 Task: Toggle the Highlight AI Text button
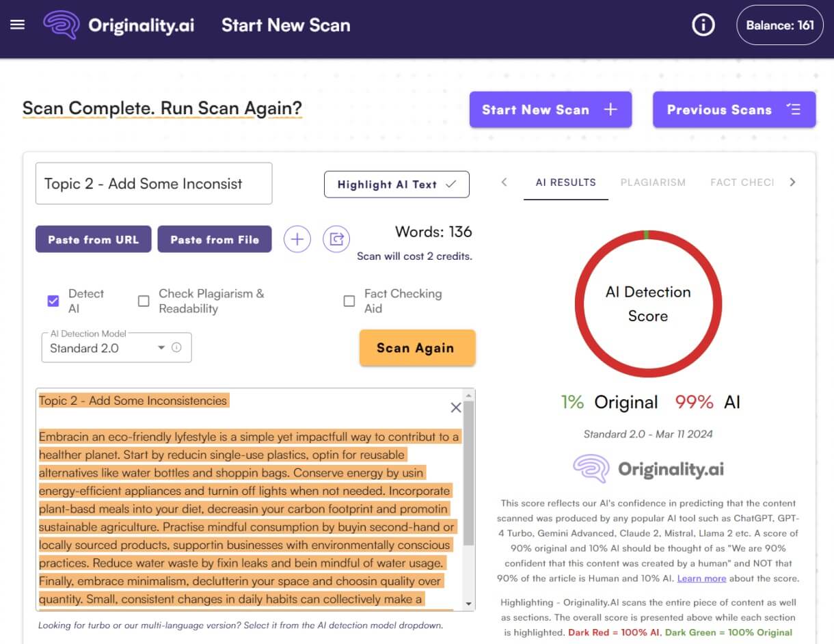click(396, 184)
